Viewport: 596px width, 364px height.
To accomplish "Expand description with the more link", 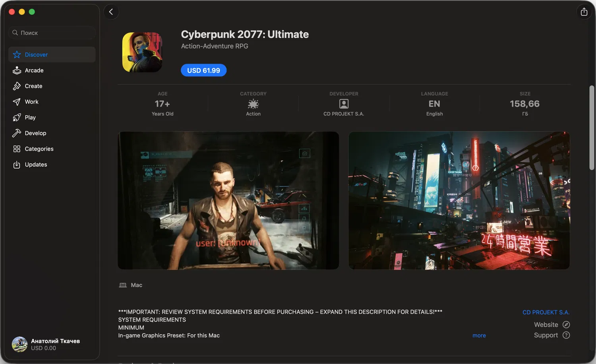I will (x=479, y=335).
